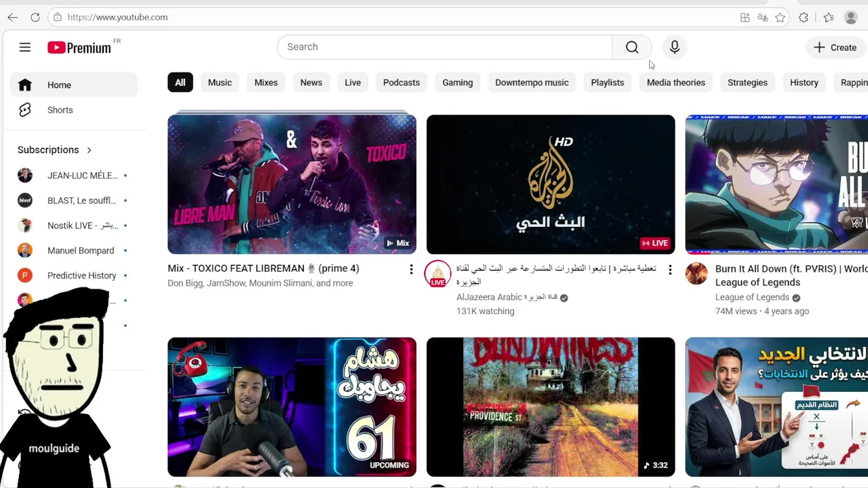The width and height of the screenshot is (868, 488).
Task: Select the News filter chip
Action: [311, 83]
